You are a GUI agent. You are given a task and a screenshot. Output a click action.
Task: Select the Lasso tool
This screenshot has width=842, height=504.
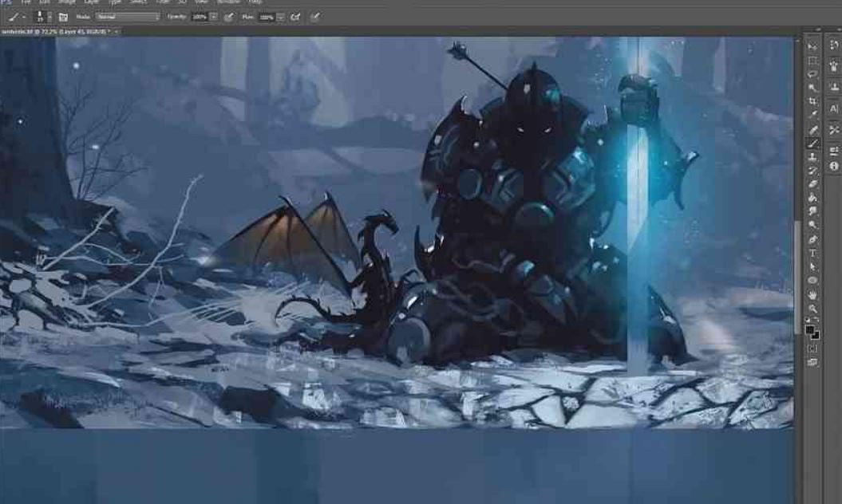point(813,74)
